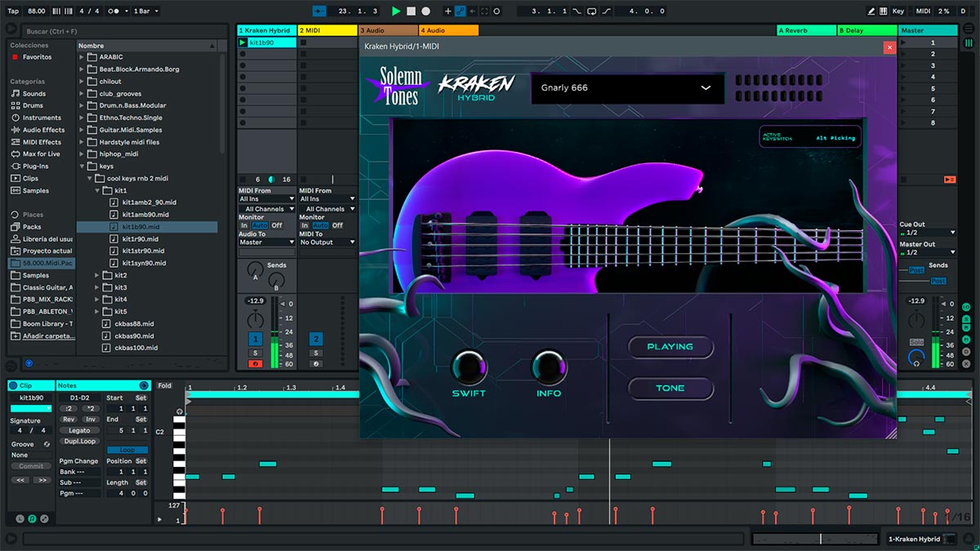Open track 2 MIDI To No Output dropdown
980x551 pixels.
click(327, 242)
